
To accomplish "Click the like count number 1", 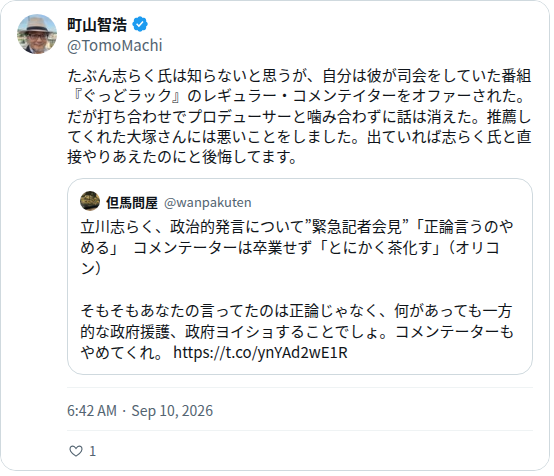I will [x=93, y=451].
